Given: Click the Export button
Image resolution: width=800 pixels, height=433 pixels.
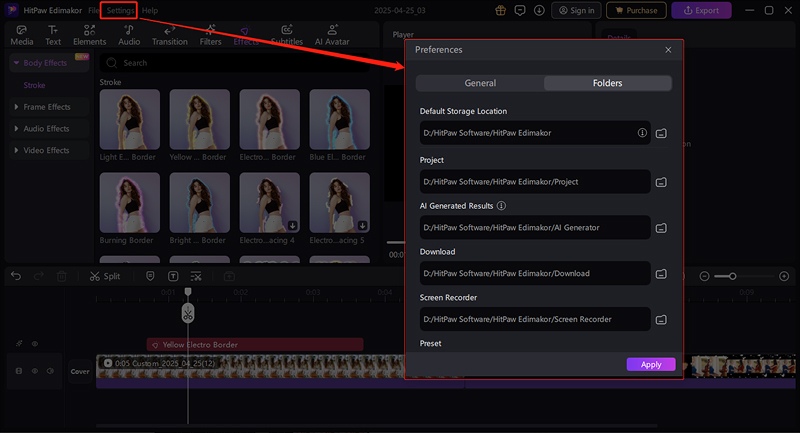Looking at the screenshot, I should (x=702, y=10).
